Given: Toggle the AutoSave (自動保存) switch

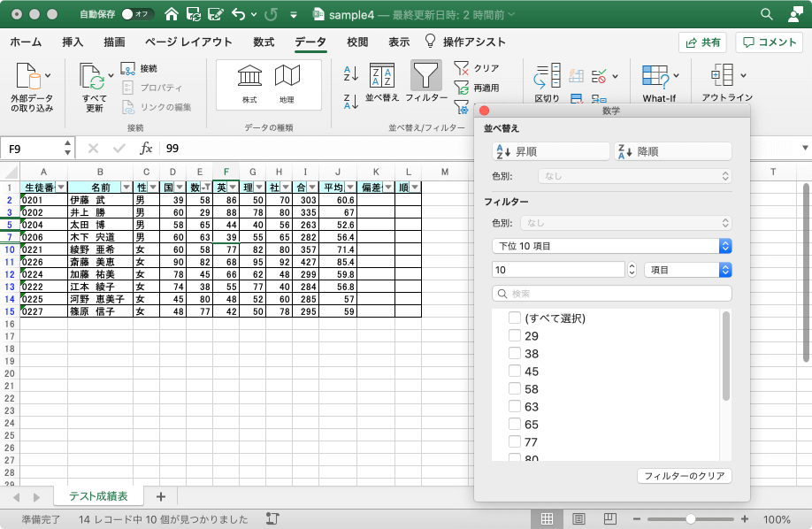Looking at the screenshot, I should point(137,14).
